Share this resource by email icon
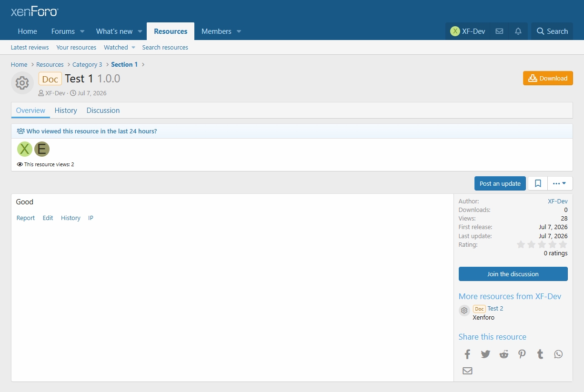584x392 pixels. pyautogui.click(x=467, y=371)
